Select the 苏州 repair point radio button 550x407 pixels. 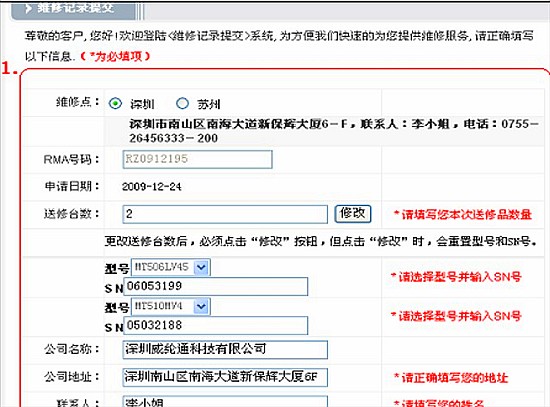(x=182, y=103)
